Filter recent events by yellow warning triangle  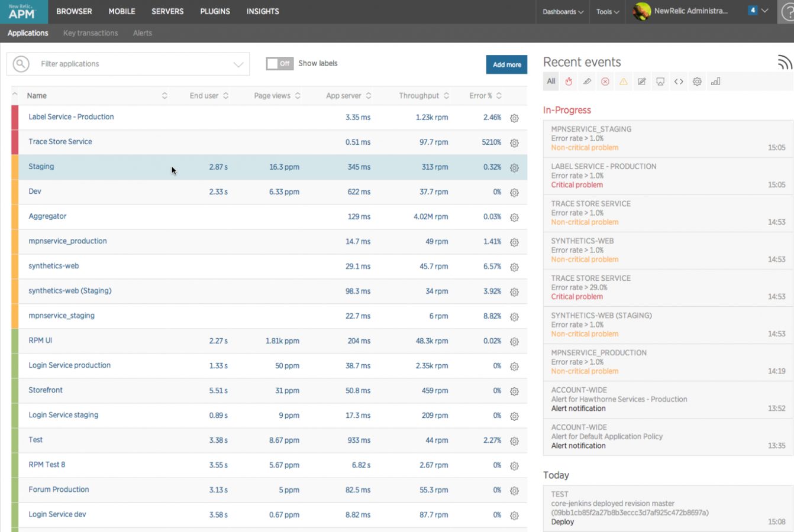click(624, 82)
